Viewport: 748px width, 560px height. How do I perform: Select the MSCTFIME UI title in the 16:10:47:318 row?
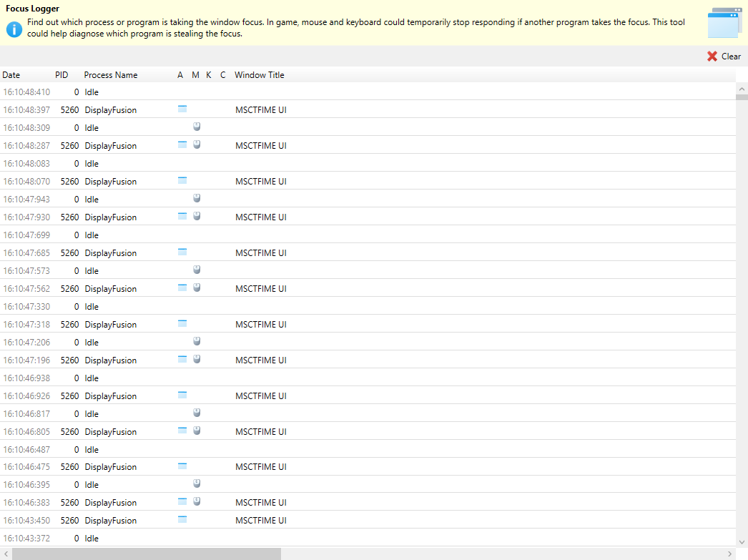261,325
